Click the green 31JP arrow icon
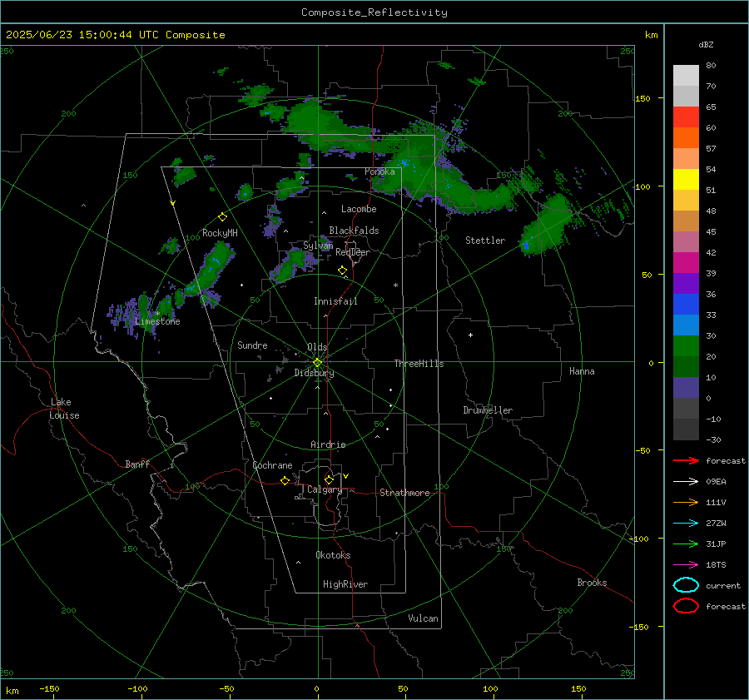The height and width of the screenshot is (700, 749). (x=686, y=544)
